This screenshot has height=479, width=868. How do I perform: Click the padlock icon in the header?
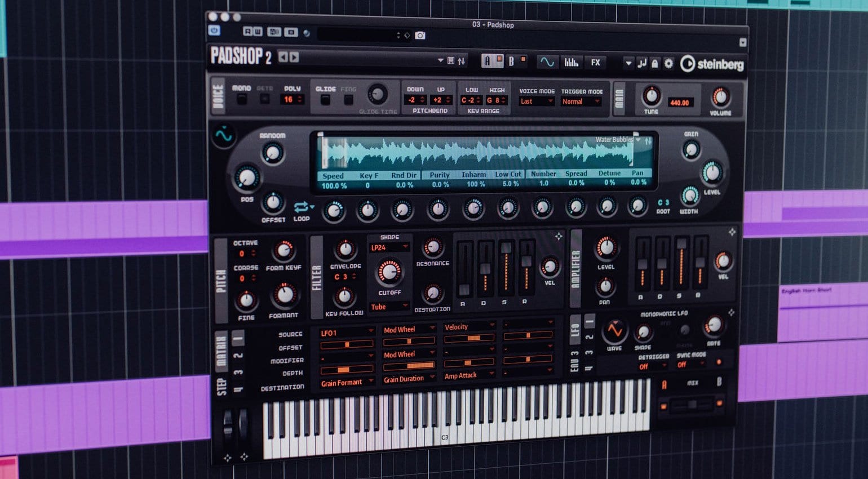[655, 64]
